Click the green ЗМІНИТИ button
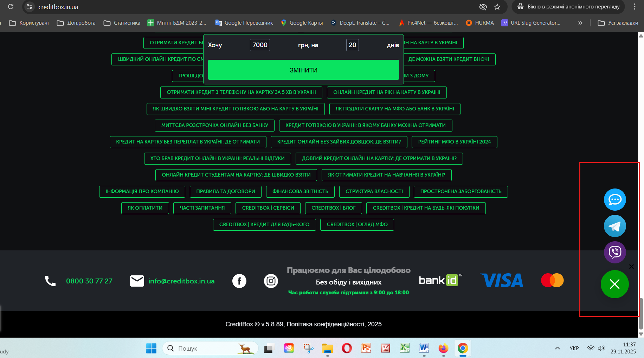 tap(303, 70)
